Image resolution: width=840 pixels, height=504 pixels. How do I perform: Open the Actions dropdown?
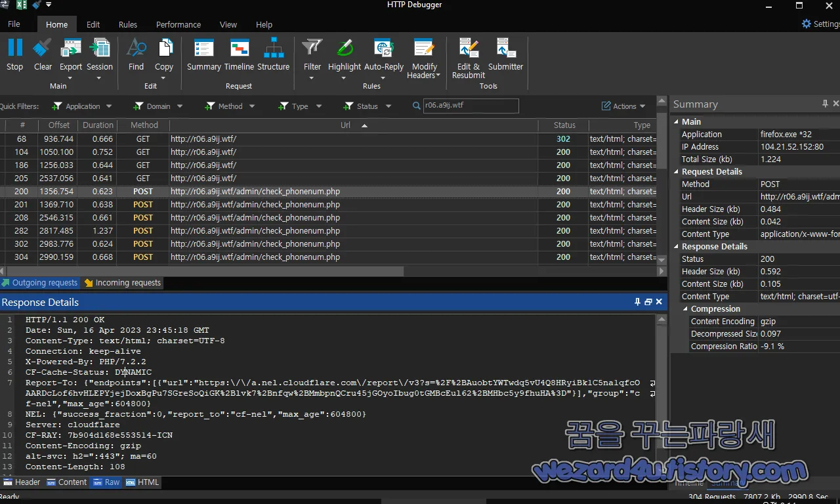click(624, 106)
